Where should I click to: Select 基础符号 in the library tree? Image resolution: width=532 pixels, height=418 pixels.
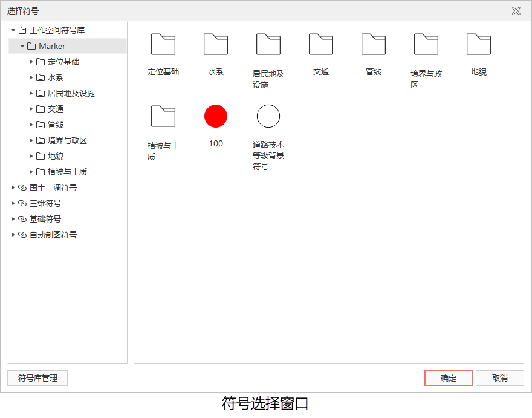click(x=45, y=219)
